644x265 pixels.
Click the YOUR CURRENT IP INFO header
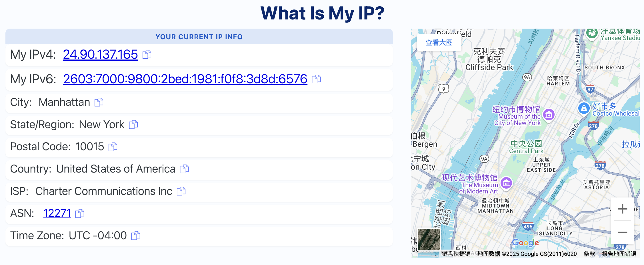pyautogui.click(x=199, y=37)
